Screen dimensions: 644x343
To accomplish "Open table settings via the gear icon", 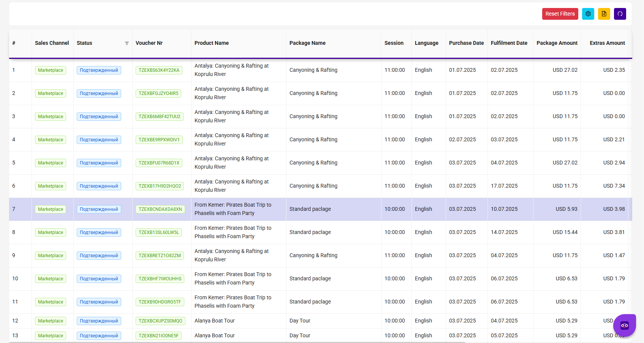I will coord(588,14).
